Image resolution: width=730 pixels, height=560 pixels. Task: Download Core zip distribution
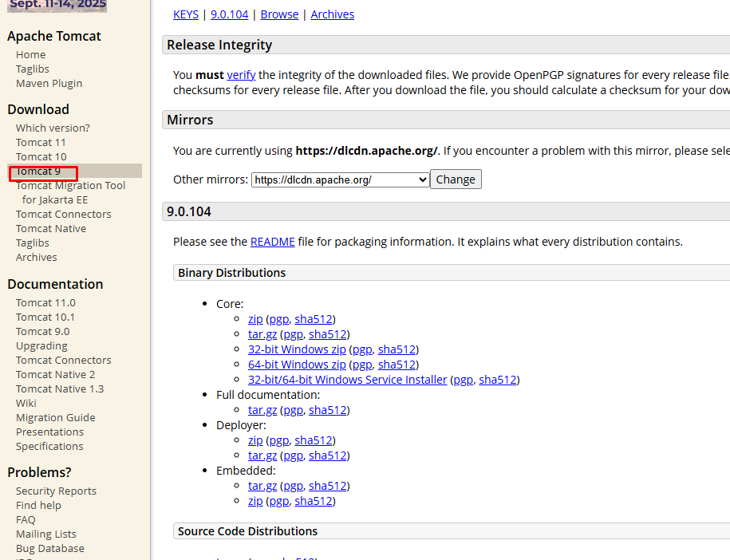coord(255,319)
